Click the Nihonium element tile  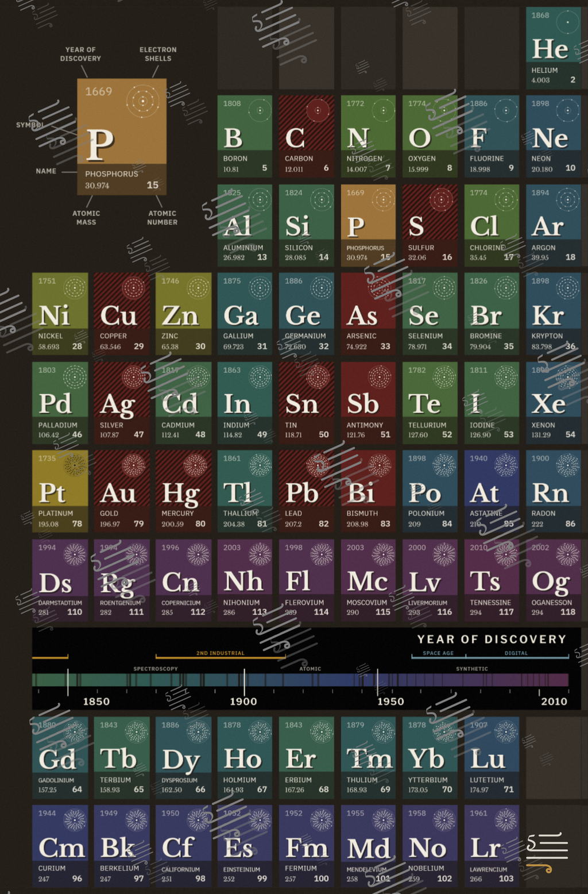(x=245, y=580)
